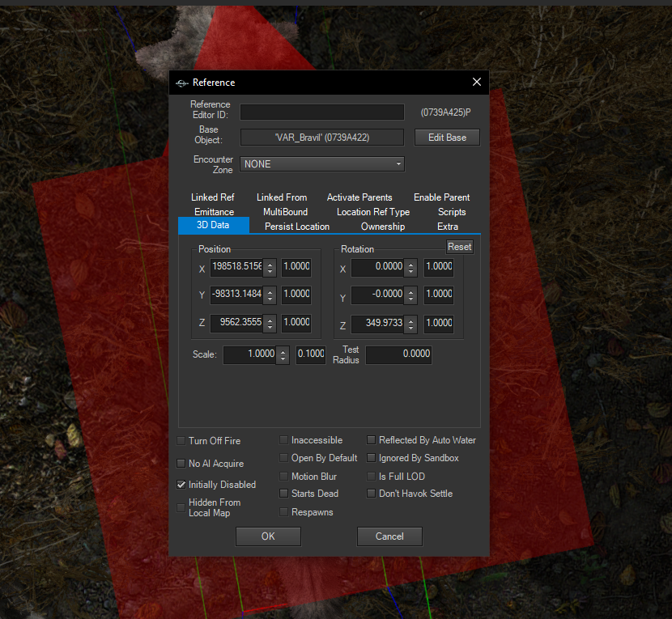Click the Rotation X spinner arrows
Screen dimensions: 672x619
coord(410,268)
